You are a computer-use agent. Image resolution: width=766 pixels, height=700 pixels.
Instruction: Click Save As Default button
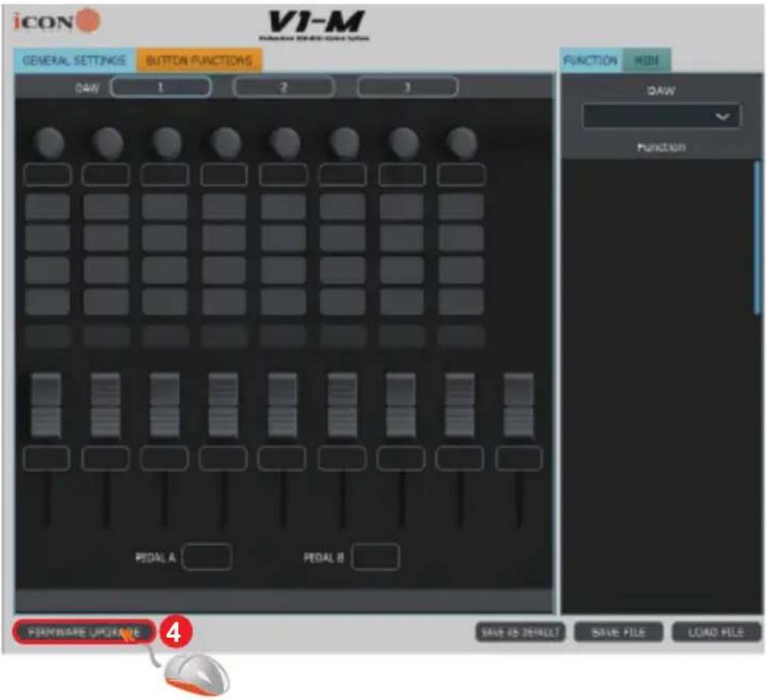(x=521, y=632)
